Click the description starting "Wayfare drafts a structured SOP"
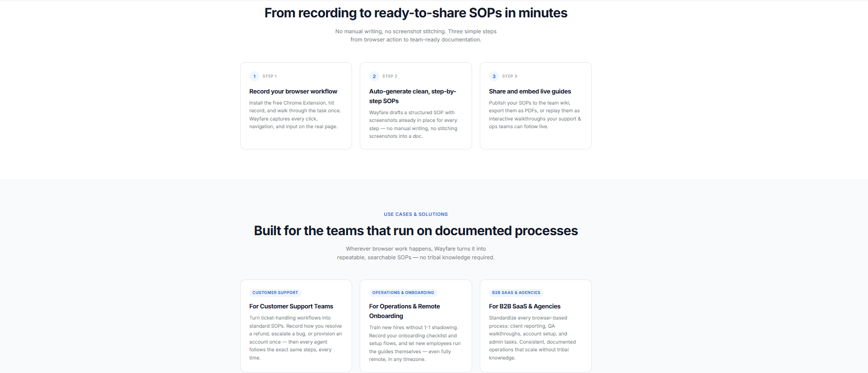The width and height of the screenshot is (868, 373). 413,124
